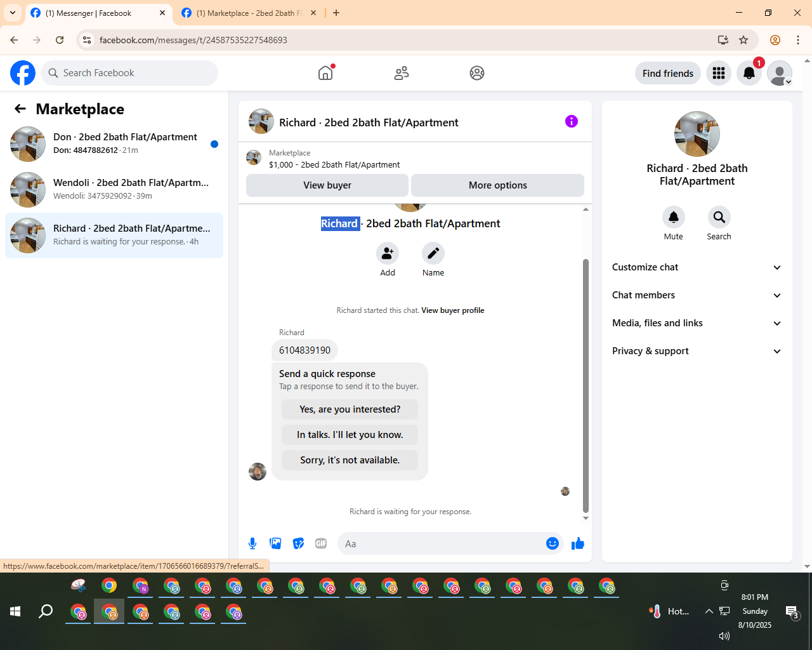812x650 pixels.
Task: Open the Windows notification center
Action: [792, 612]
